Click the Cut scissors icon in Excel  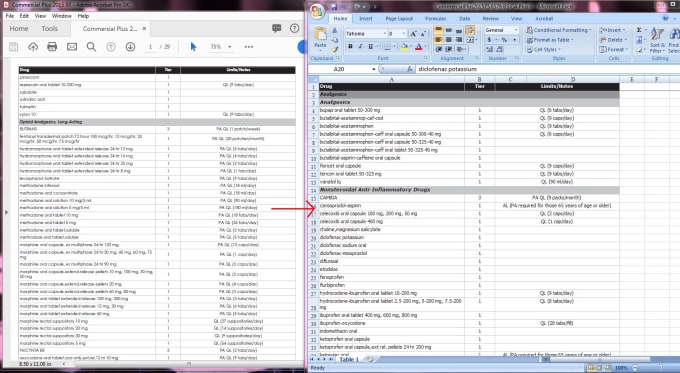click(x=335, y=30)
